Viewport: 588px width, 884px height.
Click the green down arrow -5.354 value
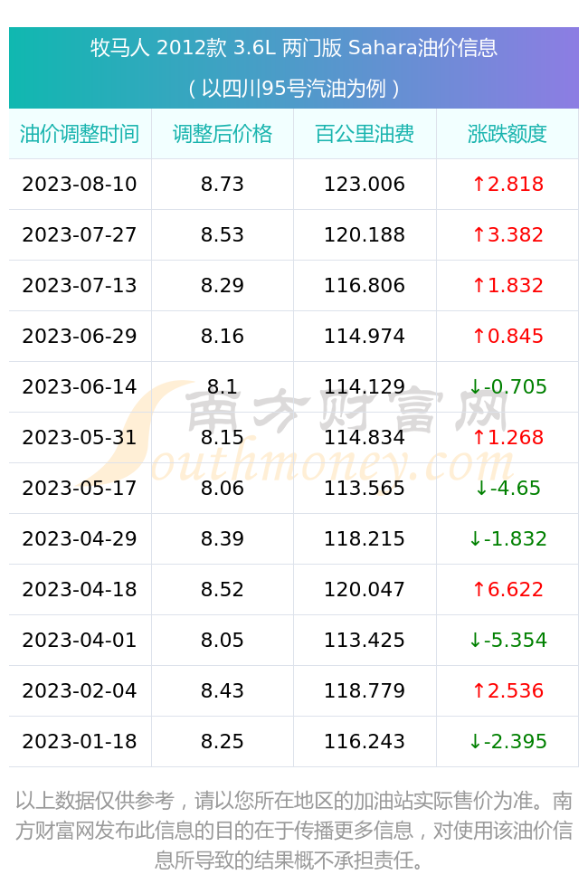pyautogui.click(x=507, y=640)
